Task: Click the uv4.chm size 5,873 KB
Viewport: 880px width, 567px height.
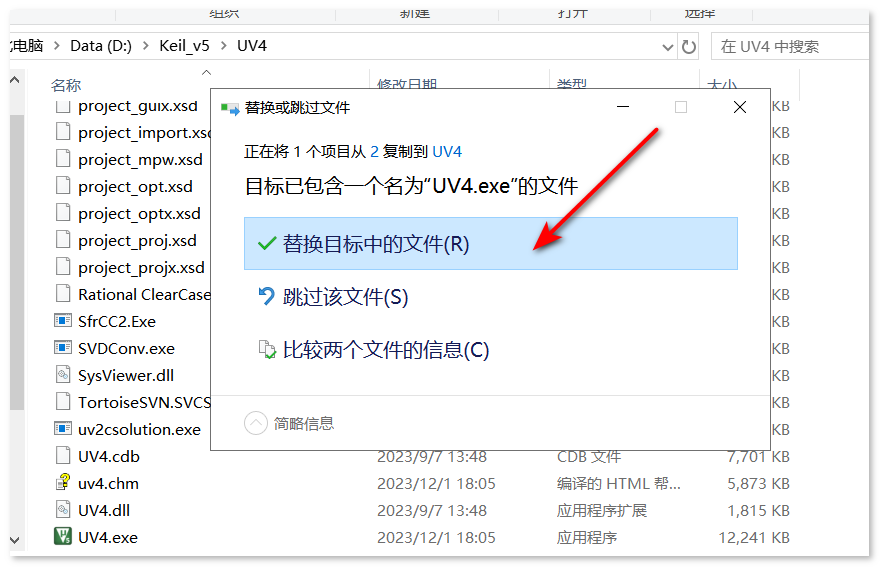Action: coord(758,483)
